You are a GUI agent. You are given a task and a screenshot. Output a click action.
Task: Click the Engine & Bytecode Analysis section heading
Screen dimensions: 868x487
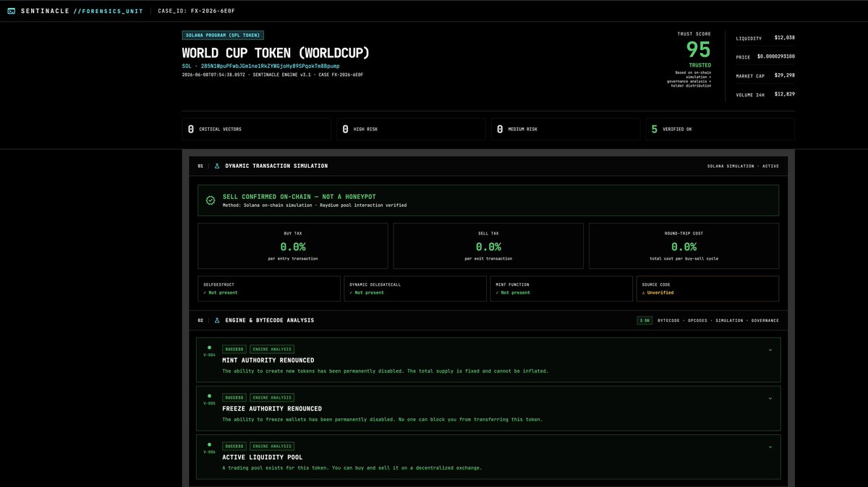click(x=269, y=320)
